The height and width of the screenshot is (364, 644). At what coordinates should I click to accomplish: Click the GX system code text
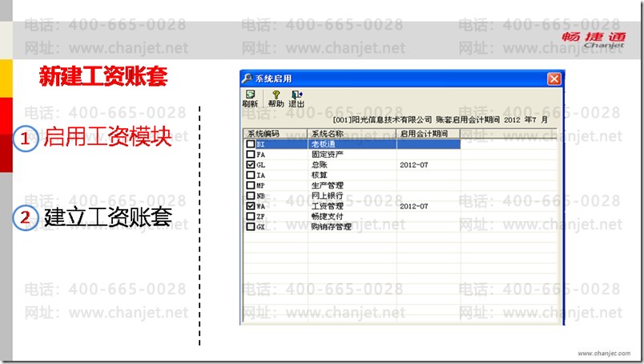pyautogui.click(x=261, y=227)
